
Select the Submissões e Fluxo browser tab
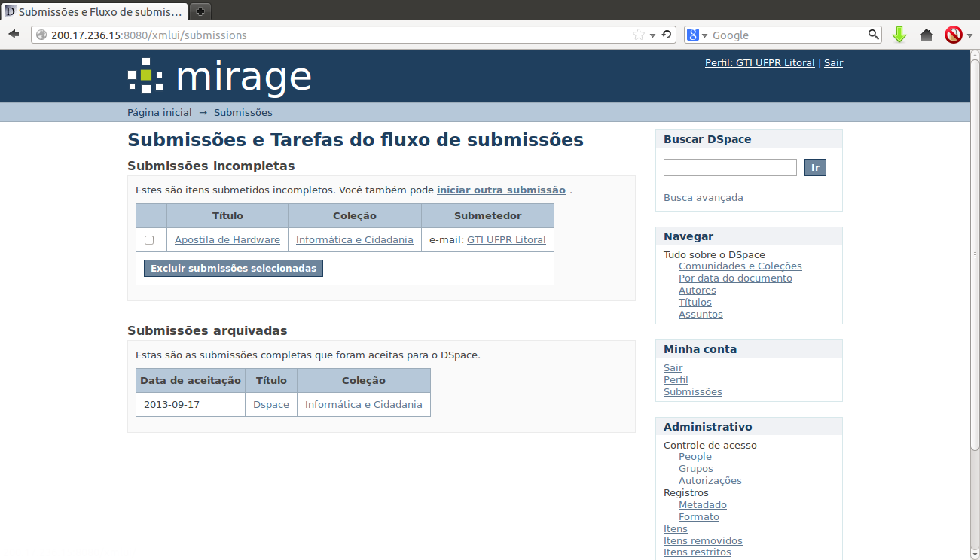[x=95, y=11]
